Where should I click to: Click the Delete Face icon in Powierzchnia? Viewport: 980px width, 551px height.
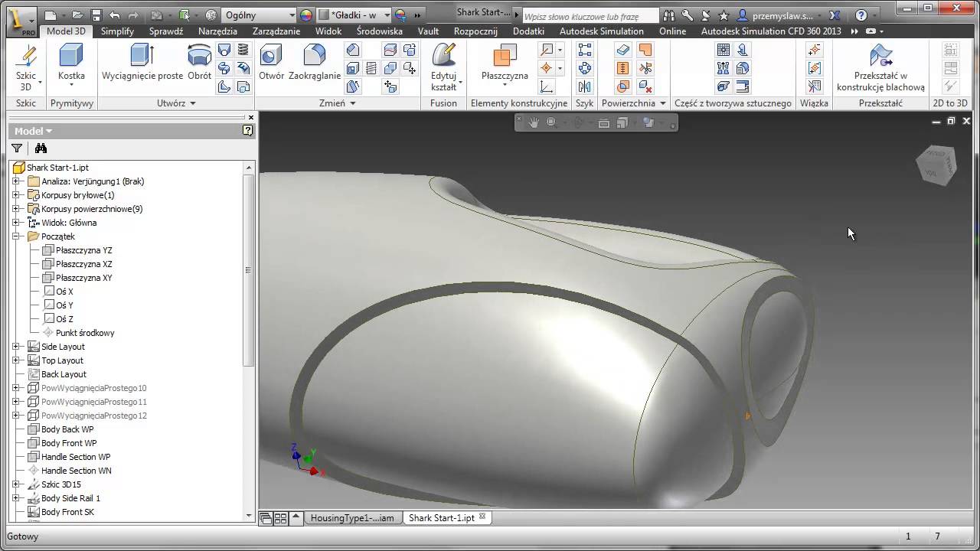pyautogui.click(x=645, y=86)
